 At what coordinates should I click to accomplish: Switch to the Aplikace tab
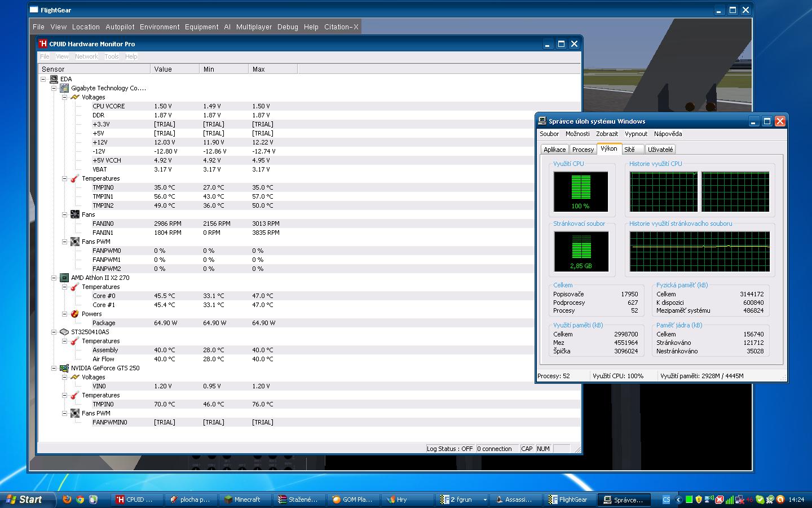(x=554, y=150)
